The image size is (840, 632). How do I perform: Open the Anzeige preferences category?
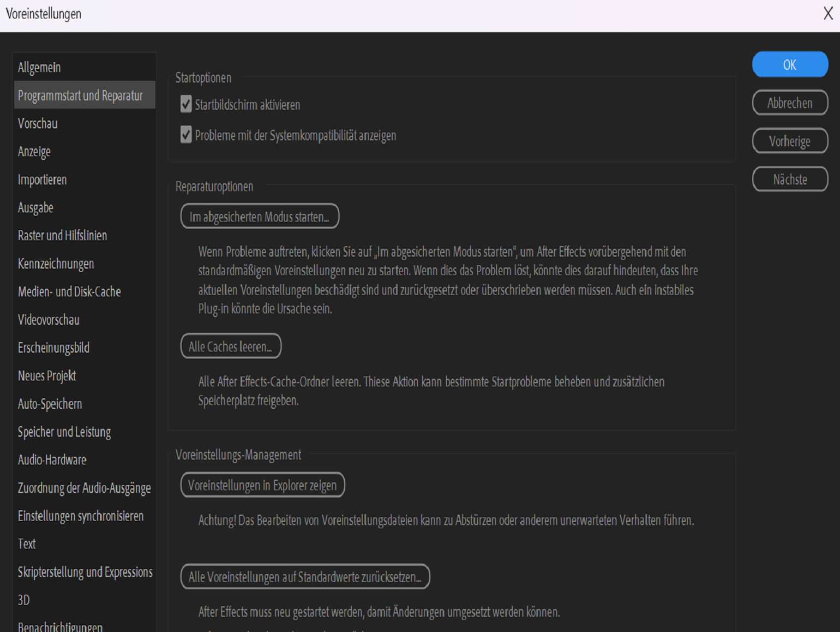click(85, 151)
